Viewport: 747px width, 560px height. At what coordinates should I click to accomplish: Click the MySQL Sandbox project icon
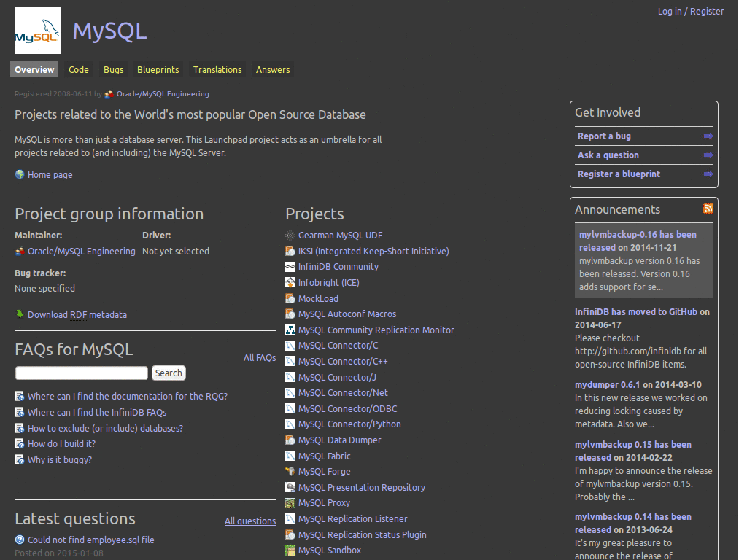pyautogui.click(x=290, y=551)
